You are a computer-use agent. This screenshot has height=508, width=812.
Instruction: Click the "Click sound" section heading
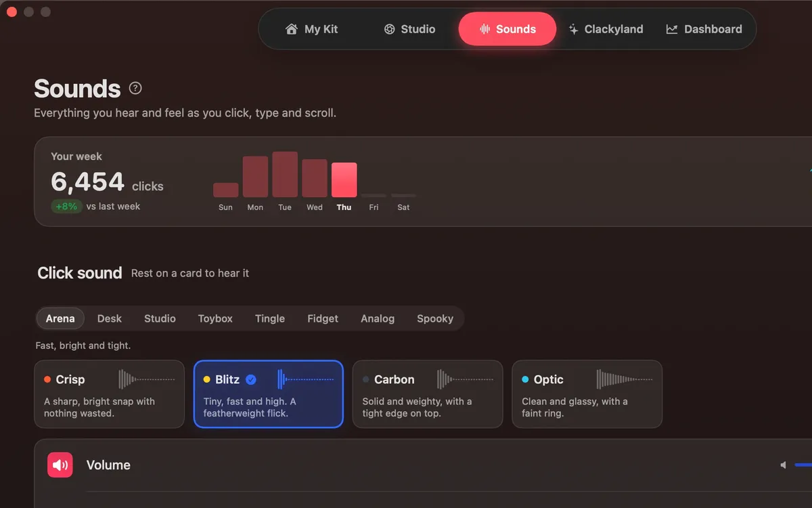(x=80, y=273)
